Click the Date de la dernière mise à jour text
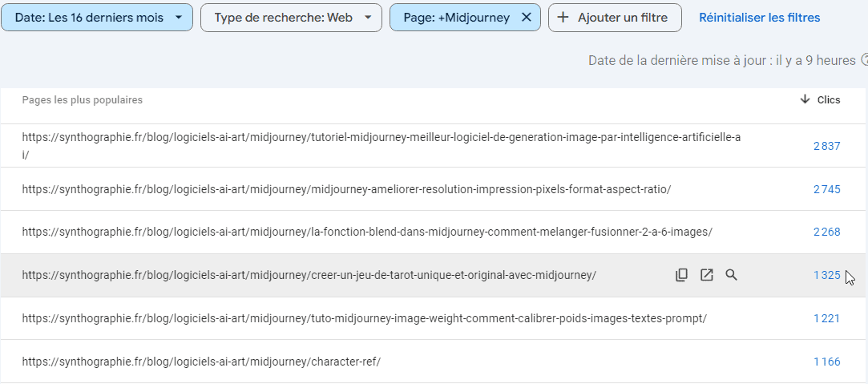The height and width of the screenshot is (384, 868). [x=722, y=60]
